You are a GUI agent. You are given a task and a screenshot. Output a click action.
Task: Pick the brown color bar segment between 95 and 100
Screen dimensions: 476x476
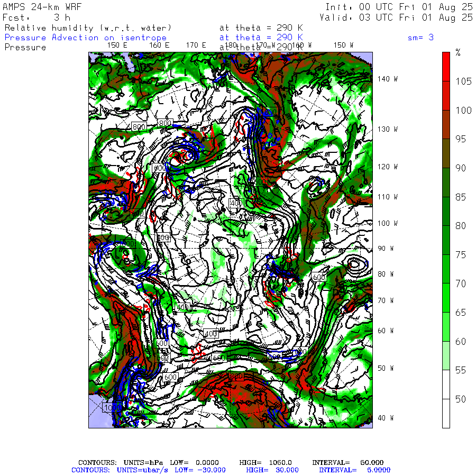point(446,124)
